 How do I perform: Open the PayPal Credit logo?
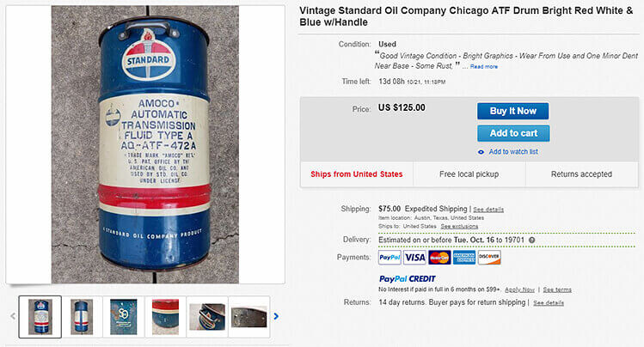point(407,279)
